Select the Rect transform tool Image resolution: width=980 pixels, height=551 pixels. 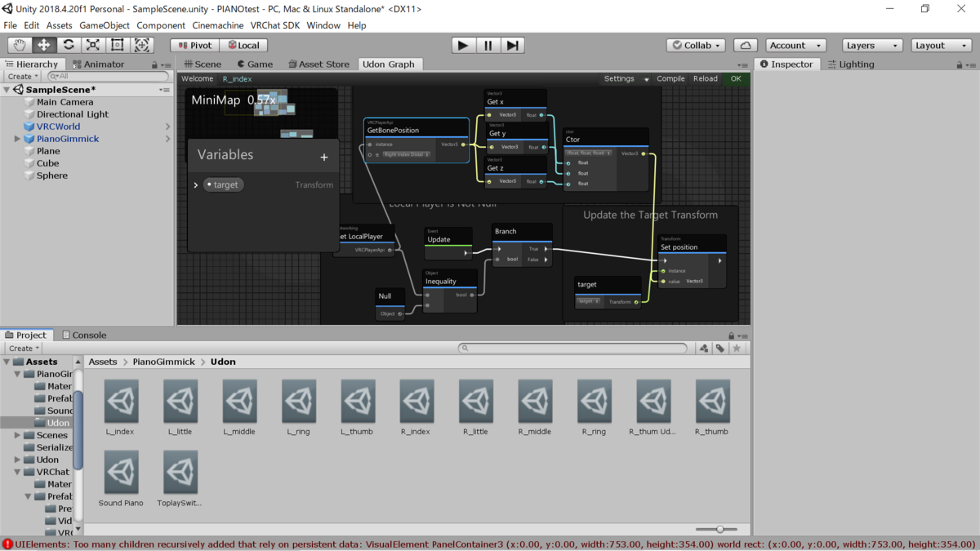[x=118, y=45]
